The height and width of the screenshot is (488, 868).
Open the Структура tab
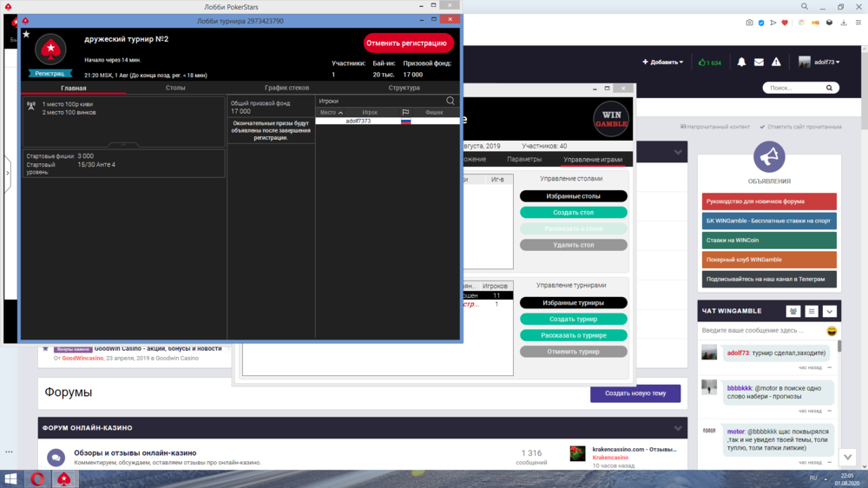click(x=404, y=88)
